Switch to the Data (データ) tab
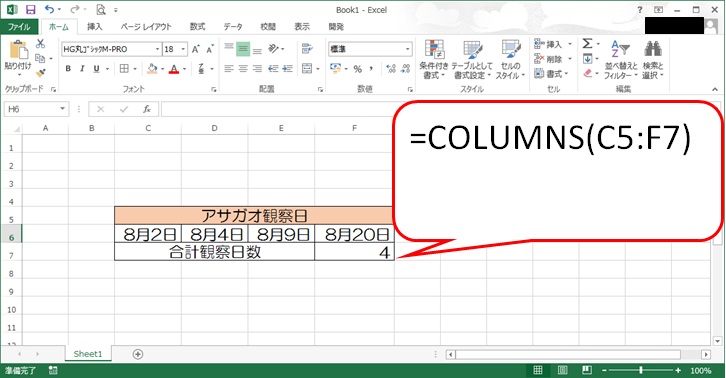Screen dimensions: 726x378 233,27
